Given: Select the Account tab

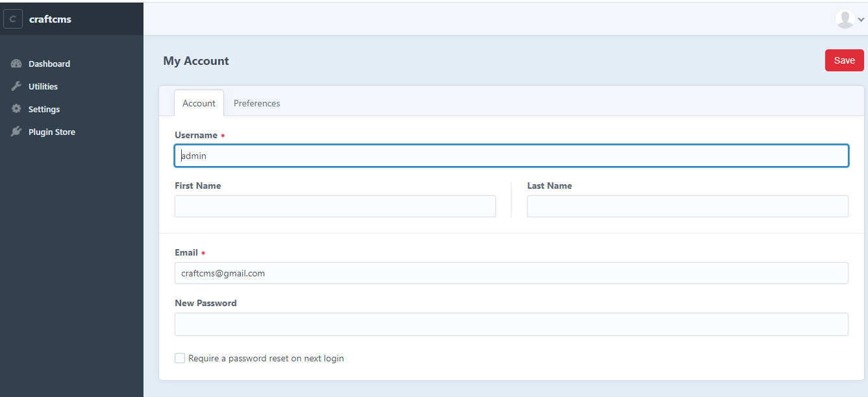Looking at the screenshot, I should click(x=199, y=103).
